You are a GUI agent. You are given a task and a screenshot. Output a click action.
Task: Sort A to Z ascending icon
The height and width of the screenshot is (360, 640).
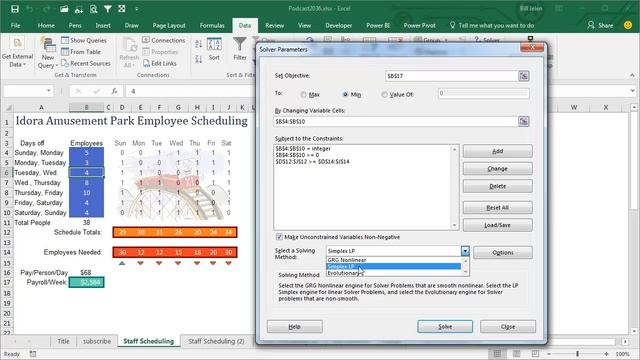pos(198,44)
